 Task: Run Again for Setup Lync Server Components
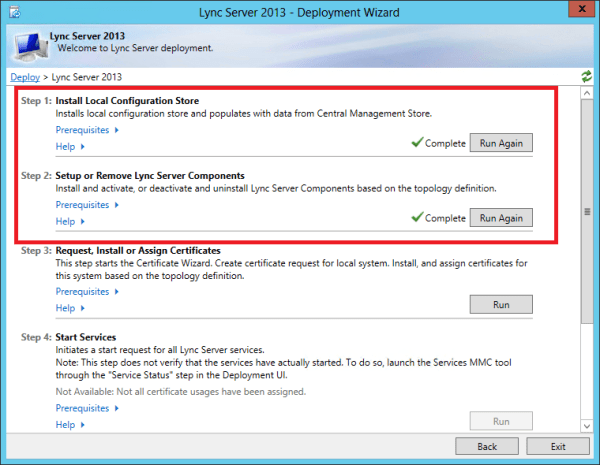pyautogui.click(x=501, y=218)
